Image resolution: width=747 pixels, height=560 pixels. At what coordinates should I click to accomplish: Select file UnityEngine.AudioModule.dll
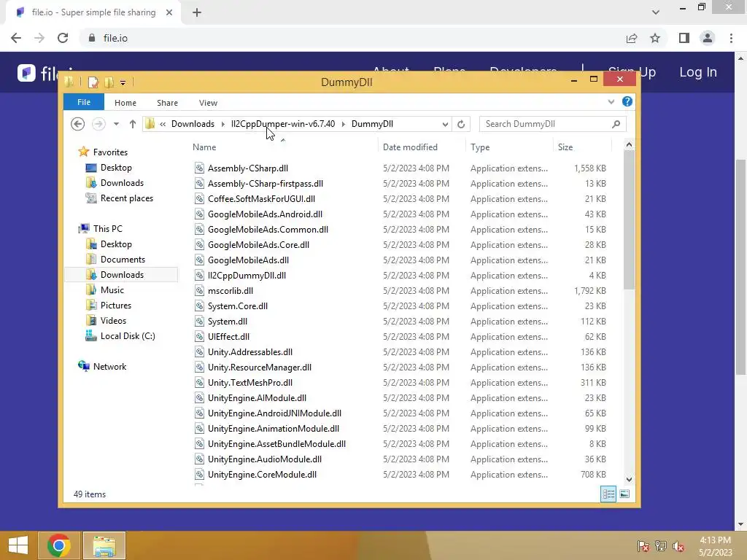(x=264, y=459)
